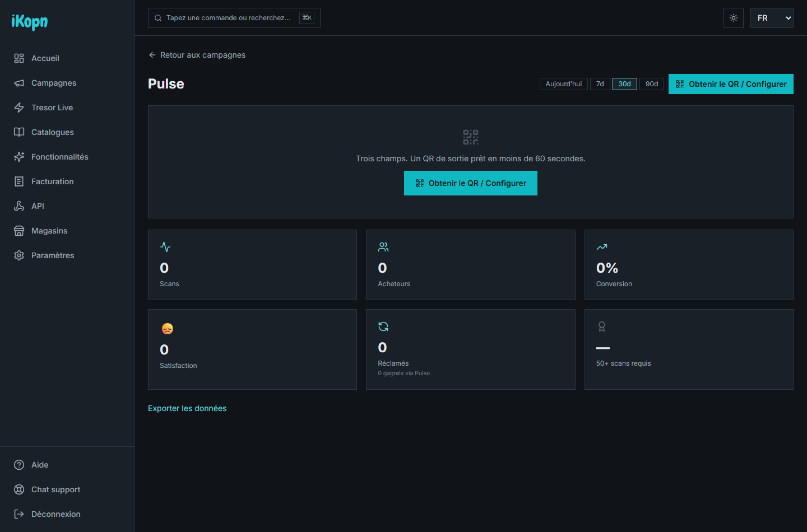The width and height of the screenshot is (807, 532).
Task: Go back via Retour aux campagnes
Action: [197, 55]
